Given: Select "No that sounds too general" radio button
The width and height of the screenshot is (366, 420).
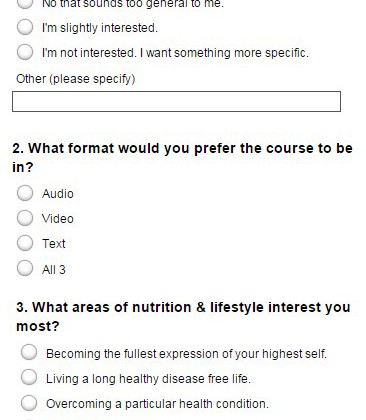Looking at the screenshot, I should tap(25, 3).
